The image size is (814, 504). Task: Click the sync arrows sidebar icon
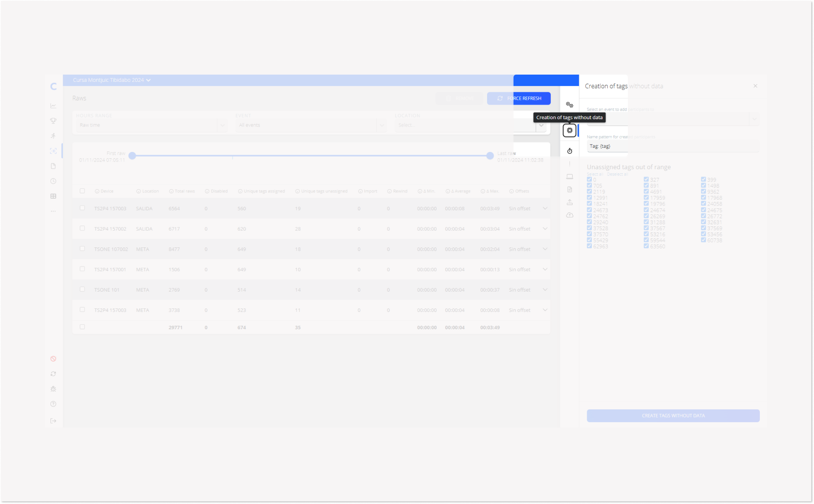[x=53, y=374]
